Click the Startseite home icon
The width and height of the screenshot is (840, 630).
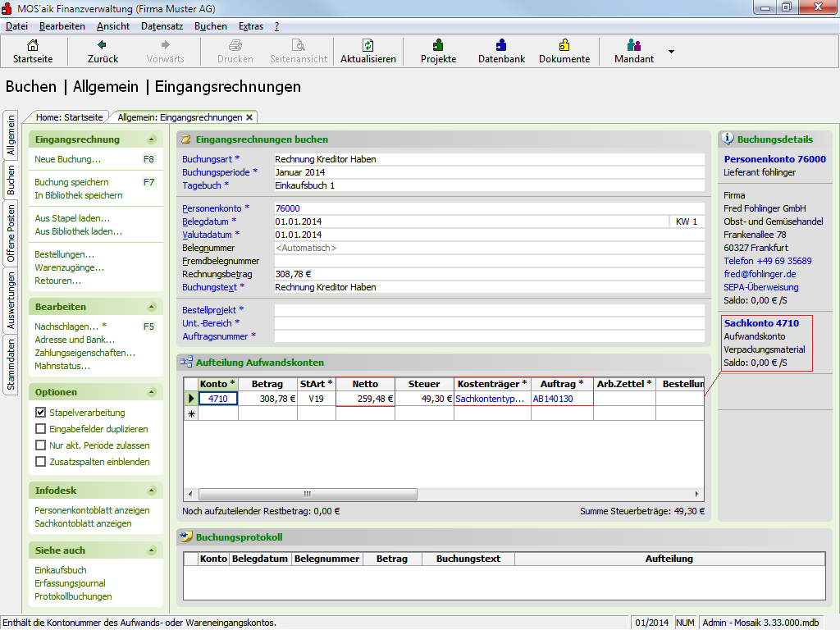(x=33, y=45)
